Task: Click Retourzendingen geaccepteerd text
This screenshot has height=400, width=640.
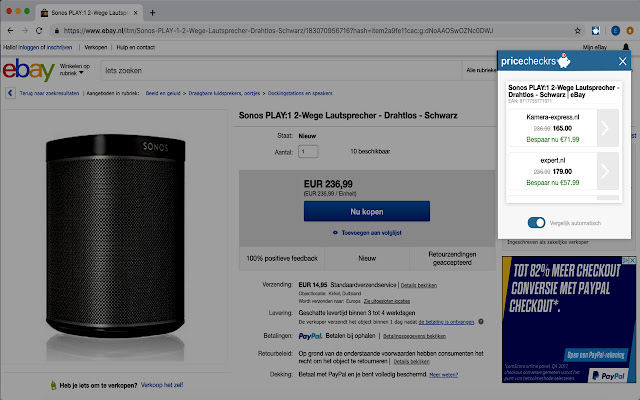Action: (x=452, y=258)
